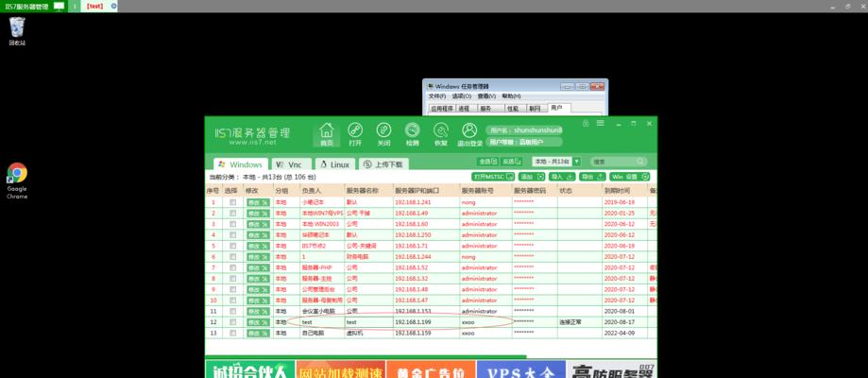This screenshot has height=378, width=868.
Task: Click the 添加 add server button
Action: tap(532, 177)
